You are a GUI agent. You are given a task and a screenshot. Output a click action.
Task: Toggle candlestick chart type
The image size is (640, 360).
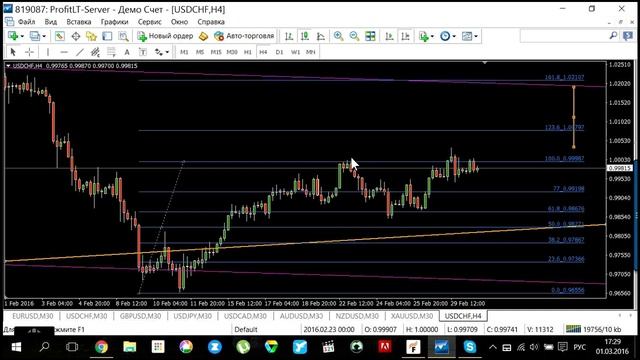pos(305,36)
